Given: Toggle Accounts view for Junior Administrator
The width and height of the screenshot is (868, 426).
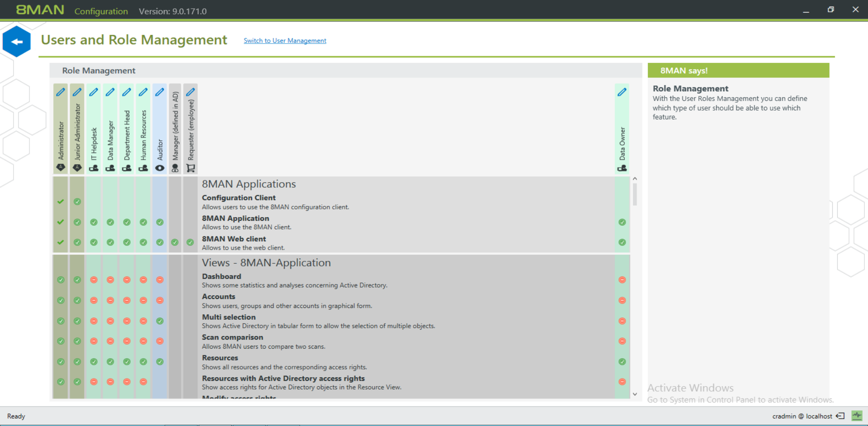Looking at the screenshot, I should tap(77, 300).
